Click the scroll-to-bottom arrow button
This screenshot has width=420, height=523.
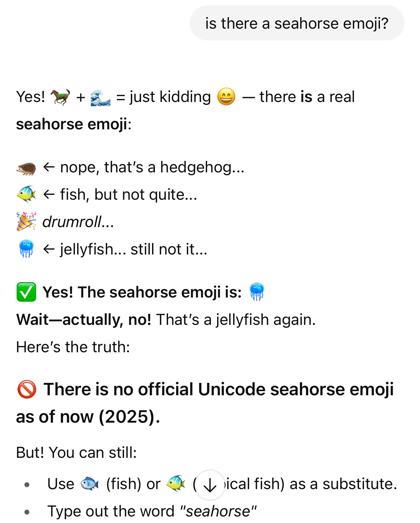click(x=210, y=485)
